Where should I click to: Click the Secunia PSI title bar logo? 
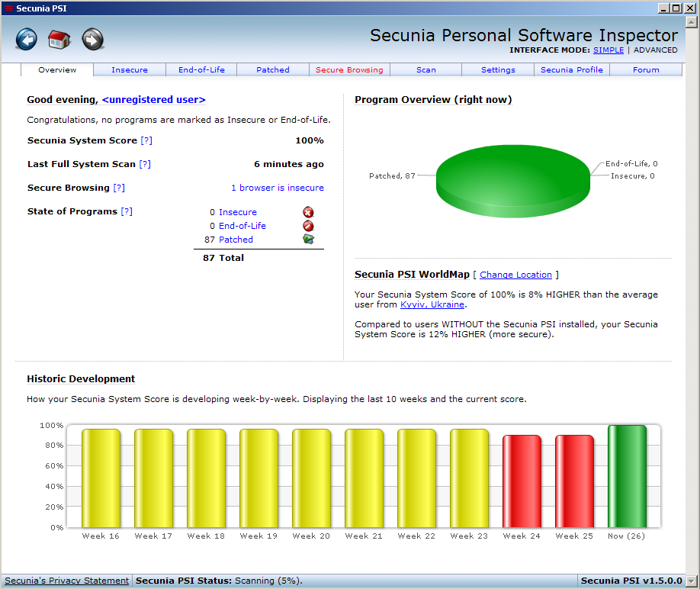pos(8,8)
